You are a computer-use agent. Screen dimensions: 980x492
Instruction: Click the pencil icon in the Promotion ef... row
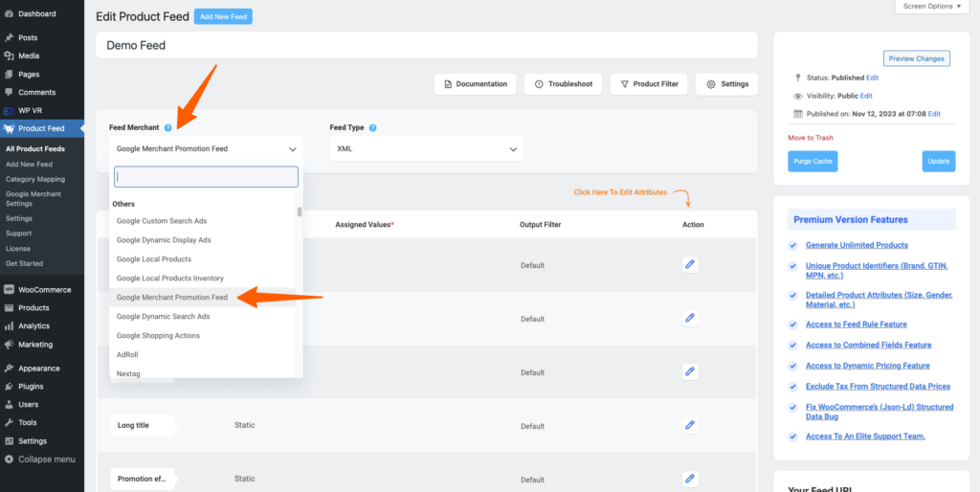(690, 479)
